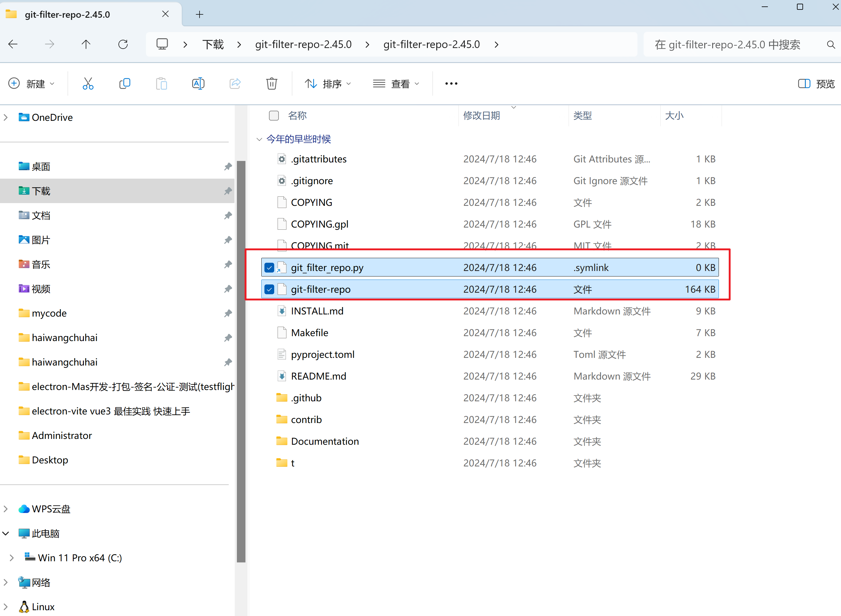Open the 新建 dropdown

[x=31, y=83]
